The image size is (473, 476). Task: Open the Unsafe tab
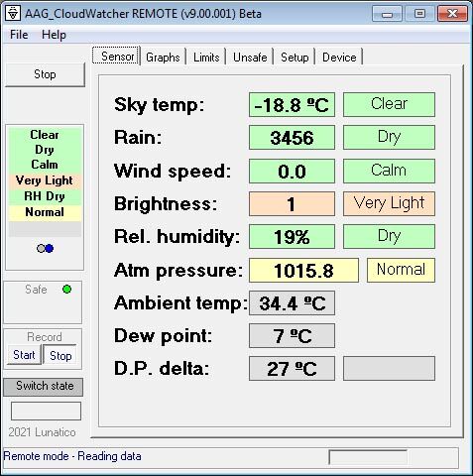[250, 58]
